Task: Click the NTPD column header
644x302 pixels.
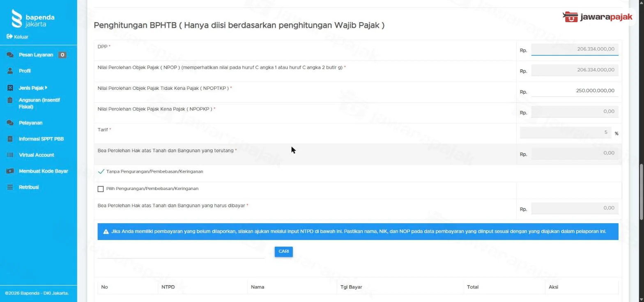Action: (168, 287)
